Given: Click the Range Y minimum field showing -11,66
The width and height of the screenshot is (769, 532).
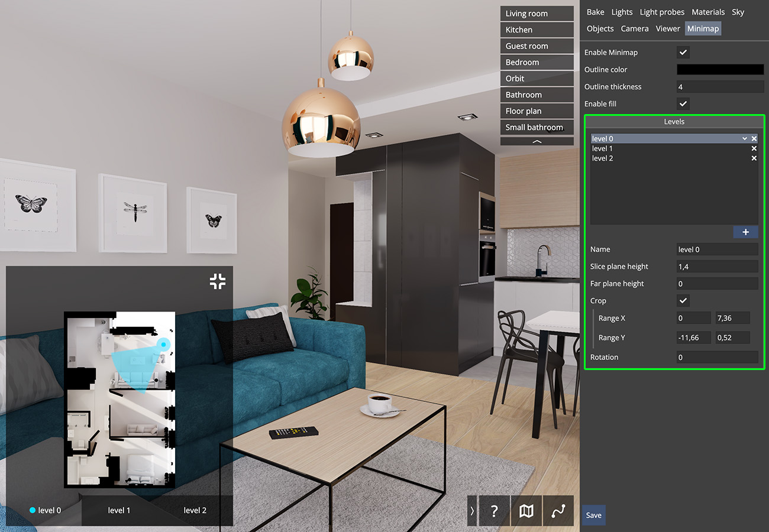Looking at the screenshot, I should point(694,338).
